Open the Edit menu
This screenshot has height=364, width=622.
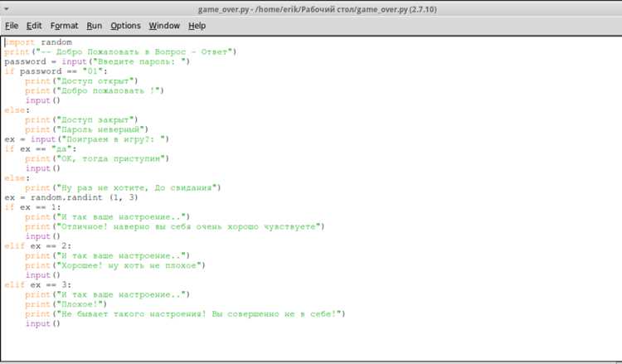(34, 26)
